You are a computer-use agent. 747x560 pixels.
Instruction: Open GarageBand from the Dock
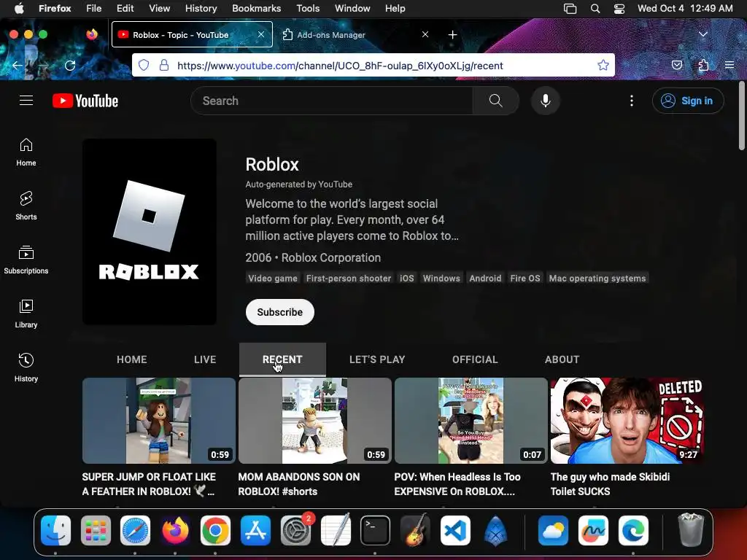click(x=415, y=530)
